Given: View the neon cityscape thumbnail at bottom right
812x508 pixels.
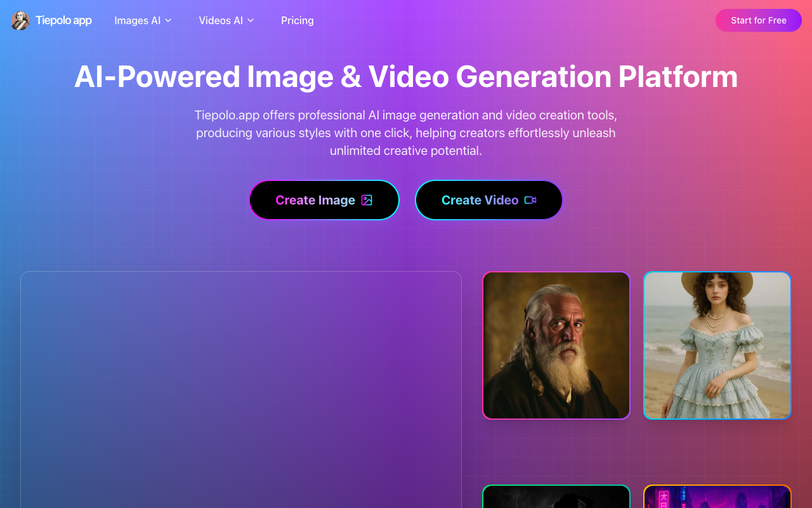Looking at the screenshot, I should click(717, 498).
